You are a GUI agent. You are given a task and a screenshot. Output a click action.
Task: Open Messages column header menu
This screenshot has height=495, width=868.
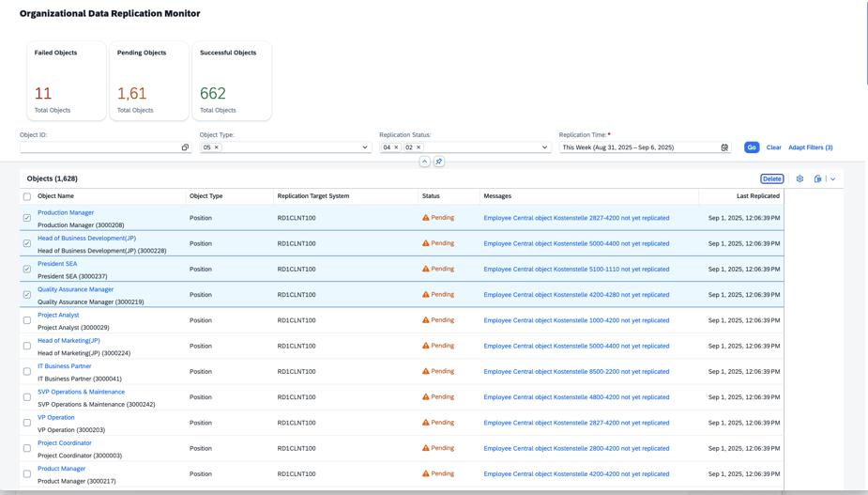[497, 196]
